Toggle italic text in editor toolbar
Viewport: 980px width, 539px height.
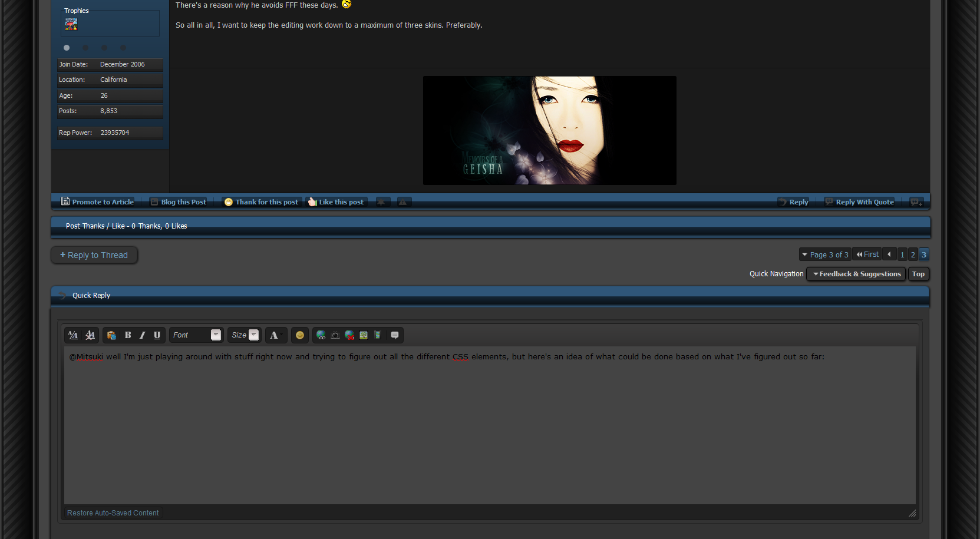[142, 335]
